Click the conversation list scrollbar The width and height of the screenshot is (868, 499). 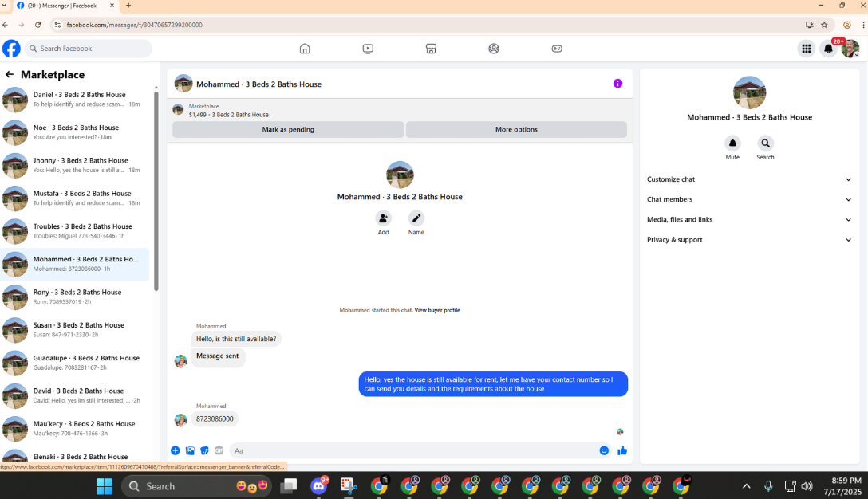[156, 191]
